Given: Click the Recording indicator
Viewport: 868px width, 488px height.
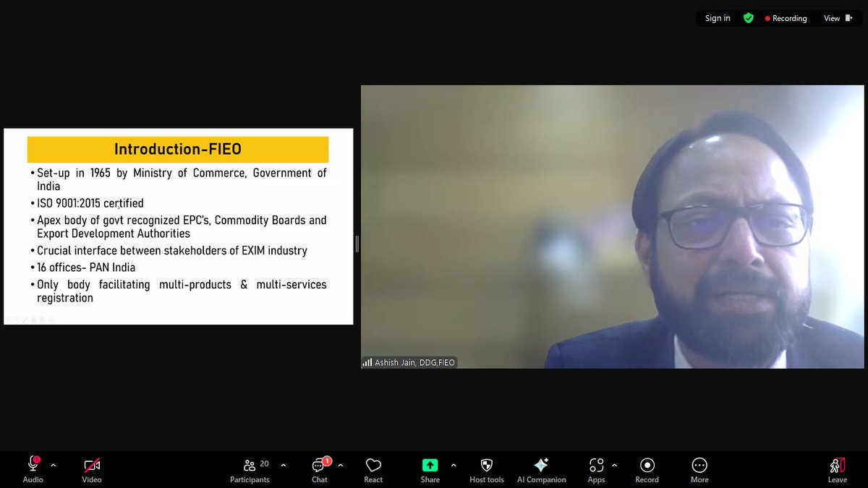Looking at the screenshot, I should [786, 18].
